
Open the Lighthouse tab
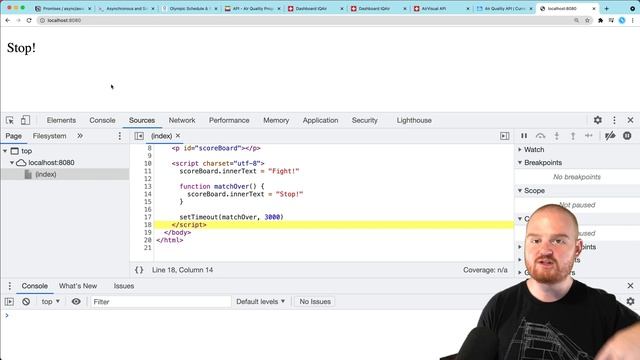coord(414,120)
